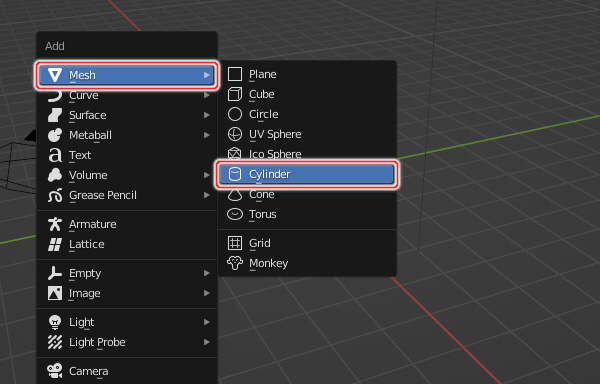Screen dimensions: 600x384
Task: Click the Surface icon
Action: (x=55, y=115)
